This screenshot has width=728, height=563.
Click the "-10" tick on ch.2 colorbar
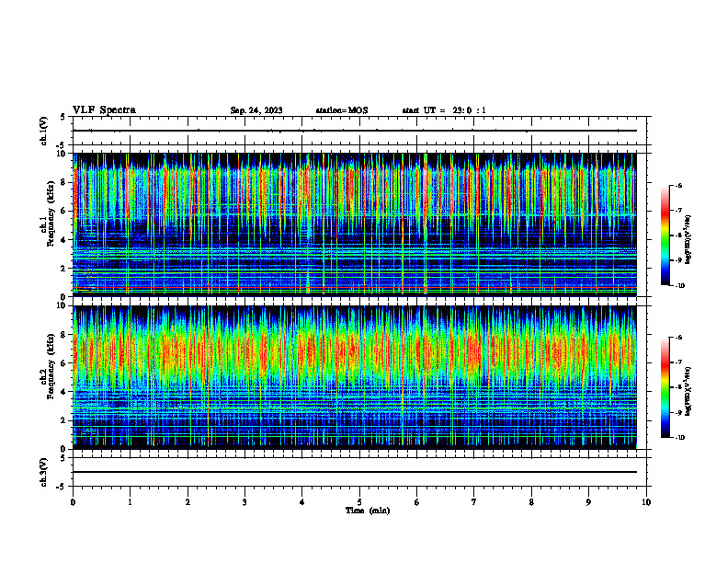[679, 438]
